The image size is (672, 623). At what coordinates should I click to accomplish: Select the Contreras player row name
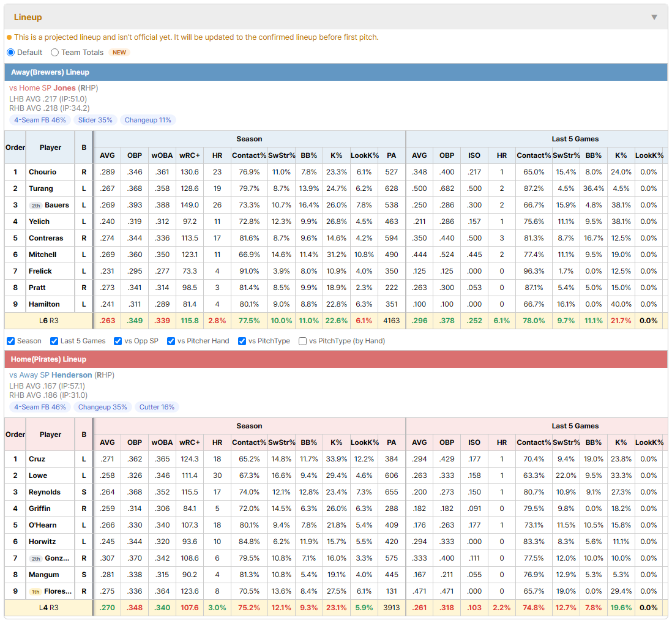[46, 238]
